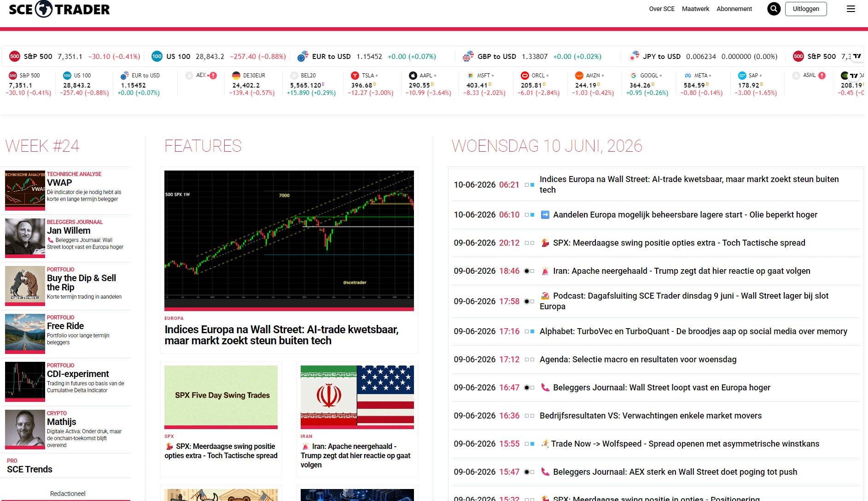Click the German flag DE30EUR icon
868x501 pixels.
(x=236, y=76)
